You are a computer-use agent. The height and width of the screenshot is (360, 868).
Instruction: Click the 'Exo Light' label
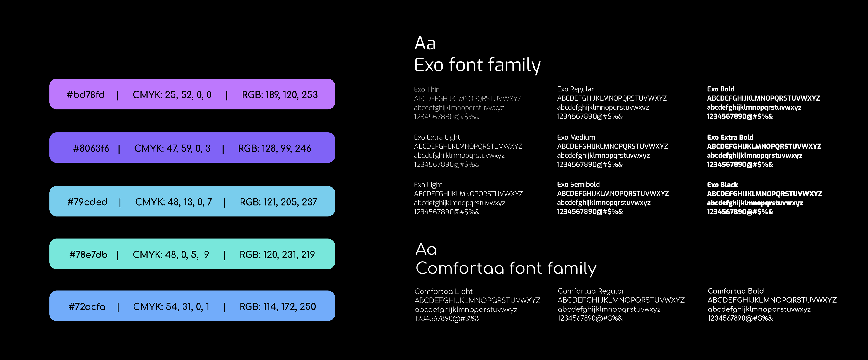point(428,185)
